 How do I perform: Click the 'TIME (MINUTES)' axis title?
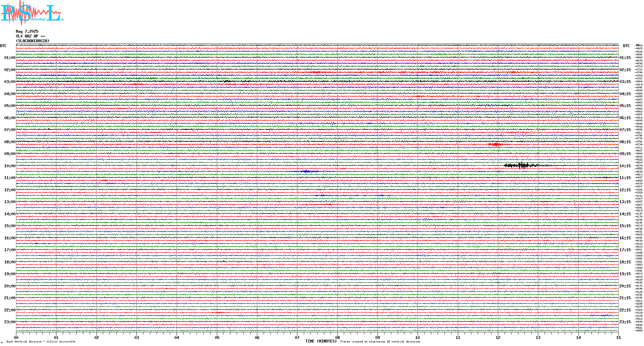click(321, 341)
